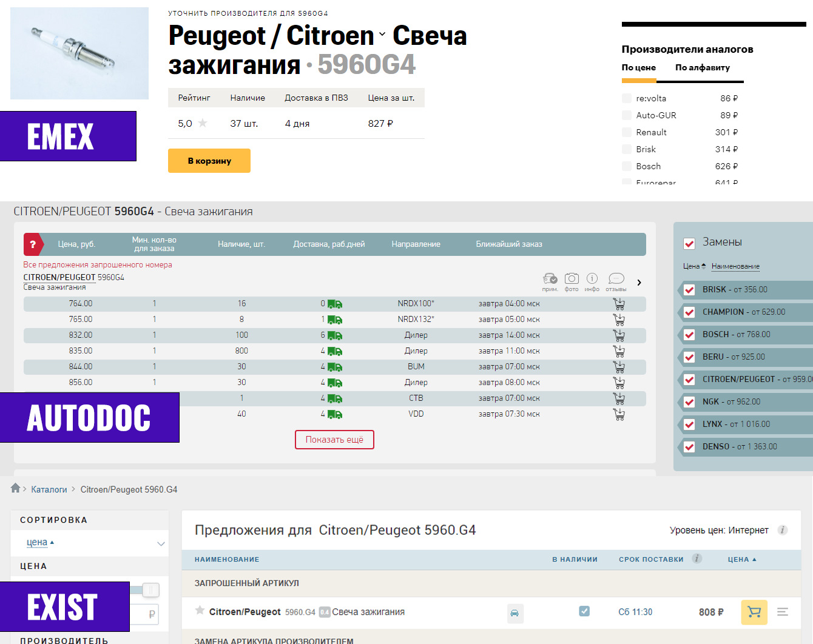Click the 0.4 badge before Свеча зажигания

coord(325,612)
